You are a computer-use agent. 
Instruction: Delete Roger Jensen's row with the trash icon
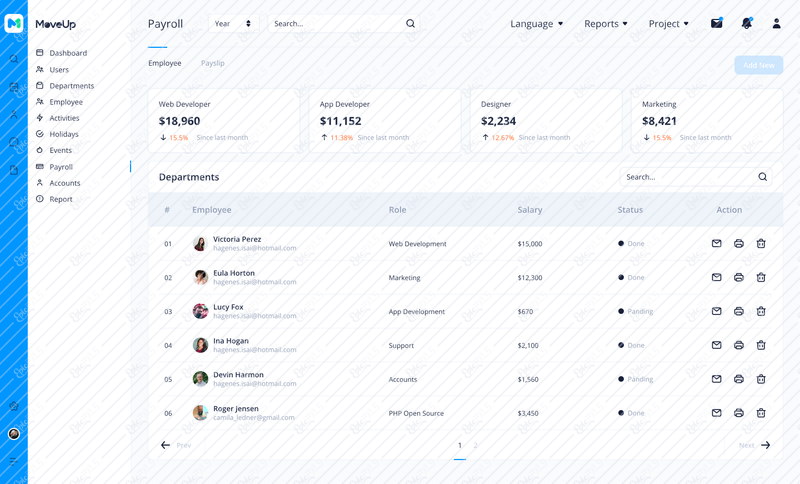pyautogui.click(x=761, y=413)
